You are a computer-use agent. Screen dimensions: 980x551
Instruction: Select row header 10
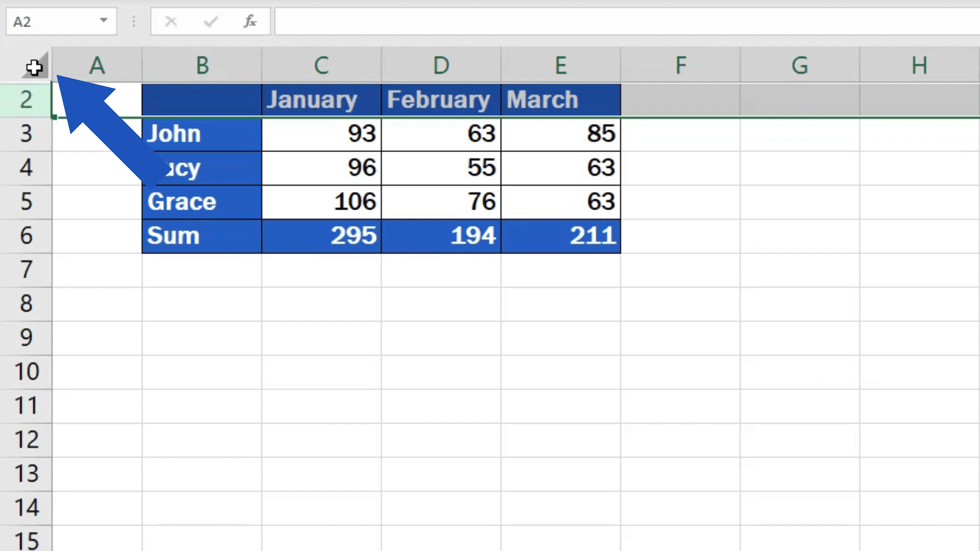(26, 371)
